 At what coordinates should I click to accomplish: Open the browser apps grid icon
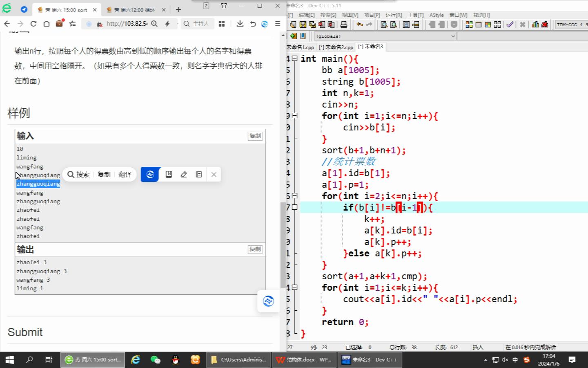[222, 24]
